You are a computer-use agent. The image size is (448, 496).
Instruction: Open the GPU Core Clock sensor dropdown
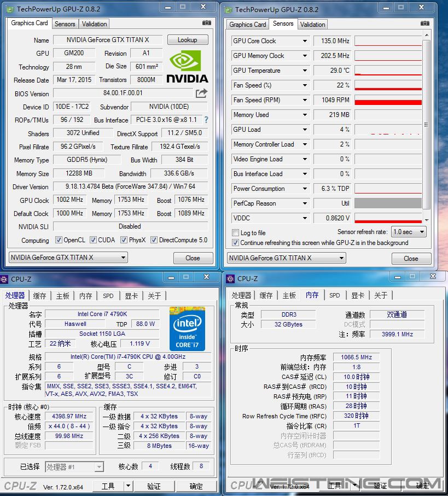[x=305, y=41]
